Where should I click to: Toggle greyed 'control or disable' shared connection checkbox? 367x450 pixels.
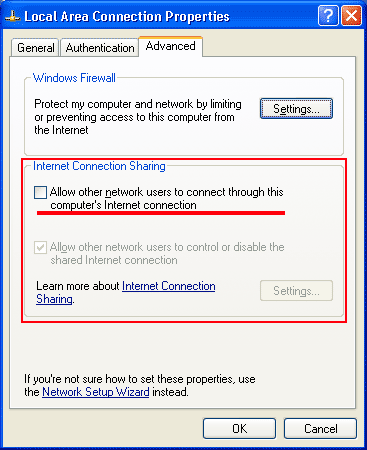[x=40, y=247]
